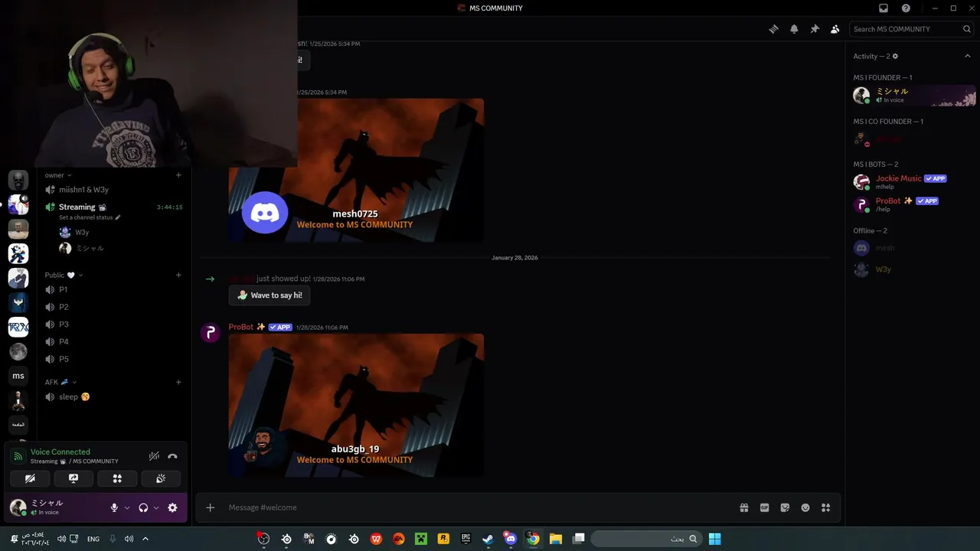This screenshot has height=551, width=980.
Task: Open offline member mesh
Action: [912, 248]
